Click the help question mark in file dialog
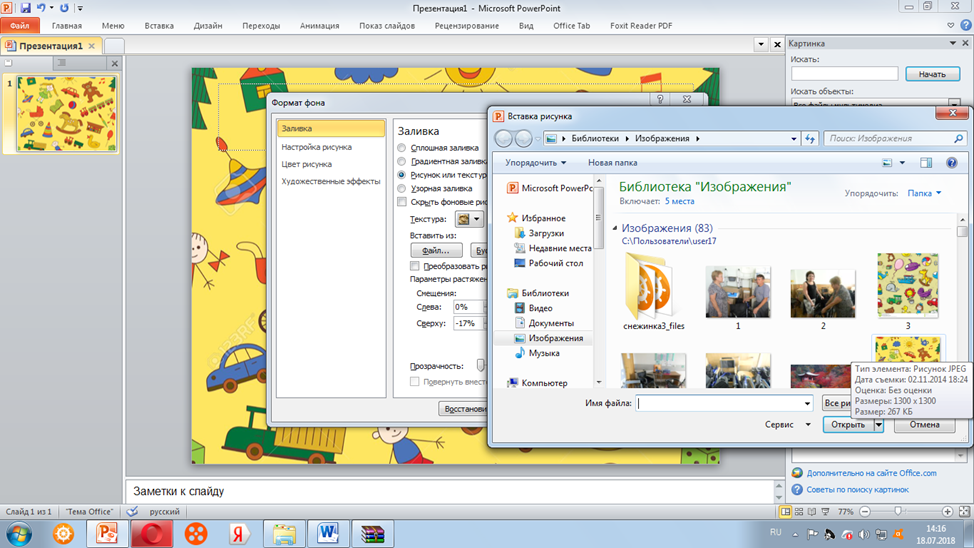The width and height of the screenshot is (974, 548). coord(951,162)
